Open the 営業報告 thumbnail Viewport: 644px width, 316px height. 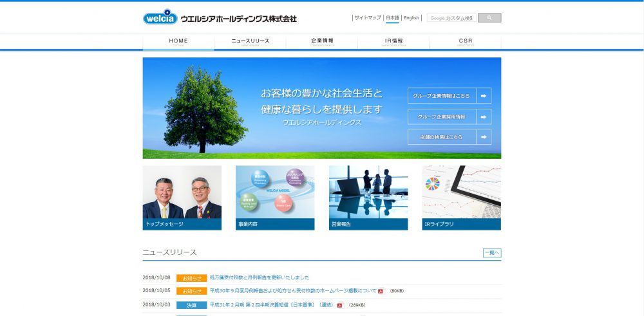pyautogui.click(x=368, y=198)
